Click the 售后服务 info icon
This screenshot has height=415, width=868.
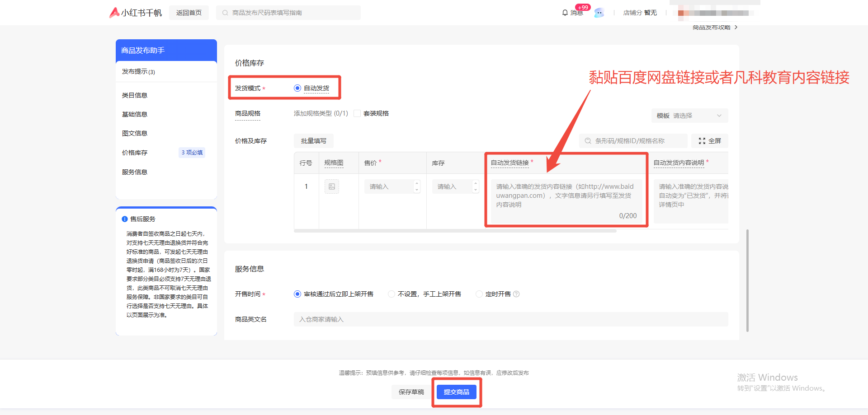pos(125,219)
